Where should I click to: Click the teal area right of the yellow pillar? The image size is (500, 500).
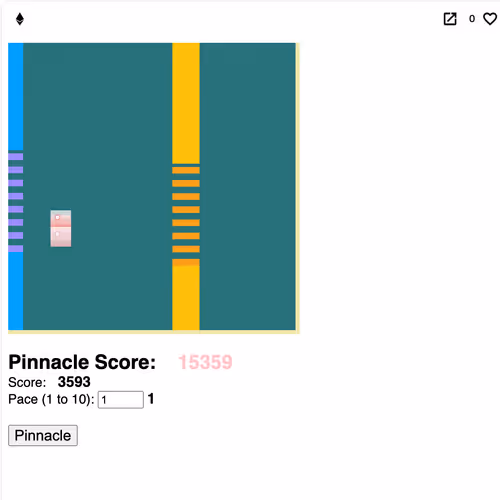click(x=247, y=186)
